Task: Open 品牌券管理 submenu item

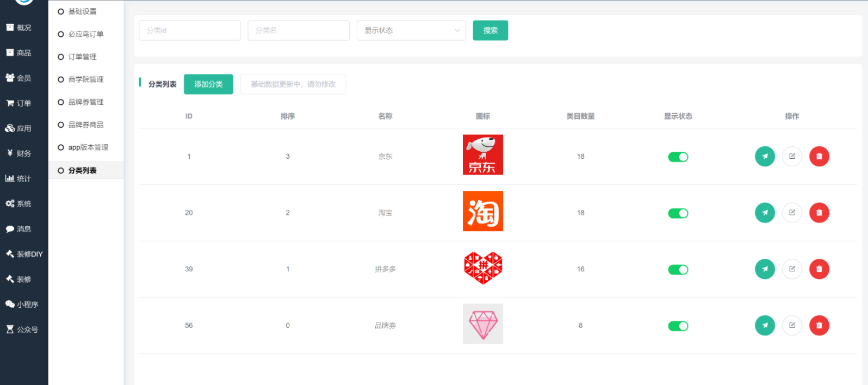Action: tap(85, 102)
